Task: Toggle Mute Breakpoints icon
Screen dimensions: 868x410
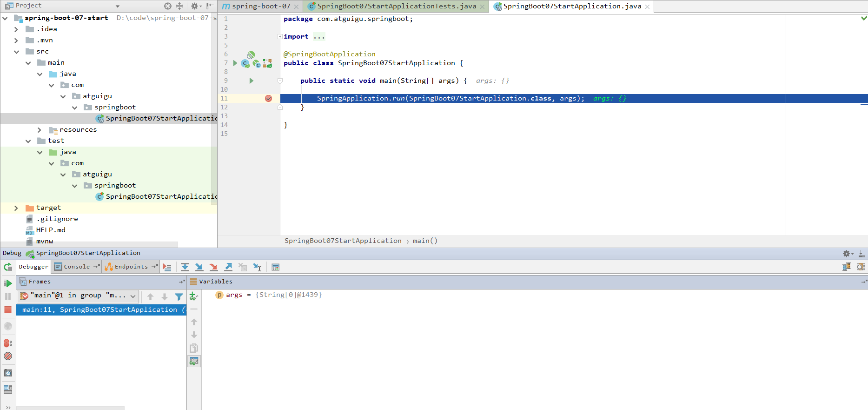Action: (8, 356)
